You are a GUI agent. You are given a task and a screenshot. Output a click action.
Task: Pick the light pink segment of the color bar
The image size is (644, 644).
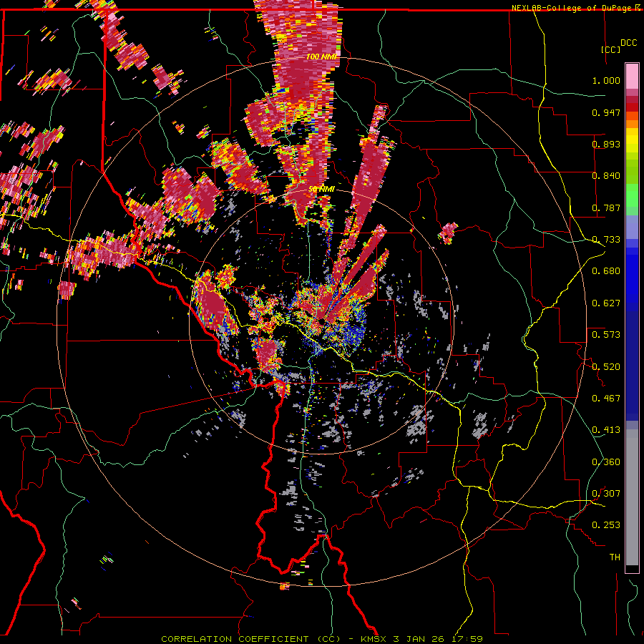coord(632,77)
